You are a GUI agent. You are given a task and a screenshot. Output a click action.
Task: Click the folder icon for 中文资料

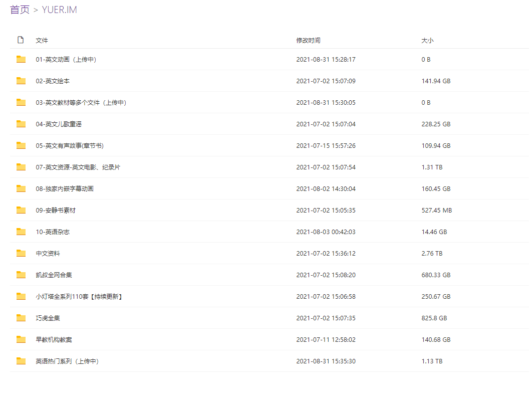click(21, 253)
